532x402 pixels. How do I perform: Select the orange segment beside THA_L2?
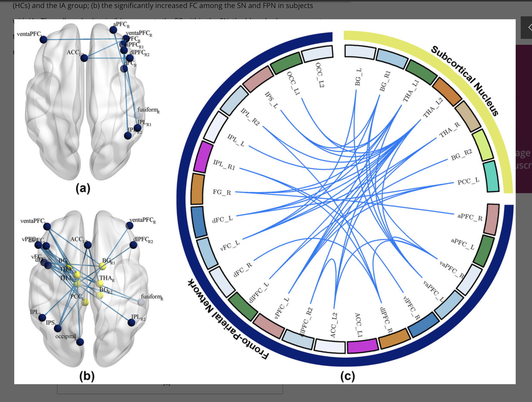pyautogui.click(x=447, y=91)
